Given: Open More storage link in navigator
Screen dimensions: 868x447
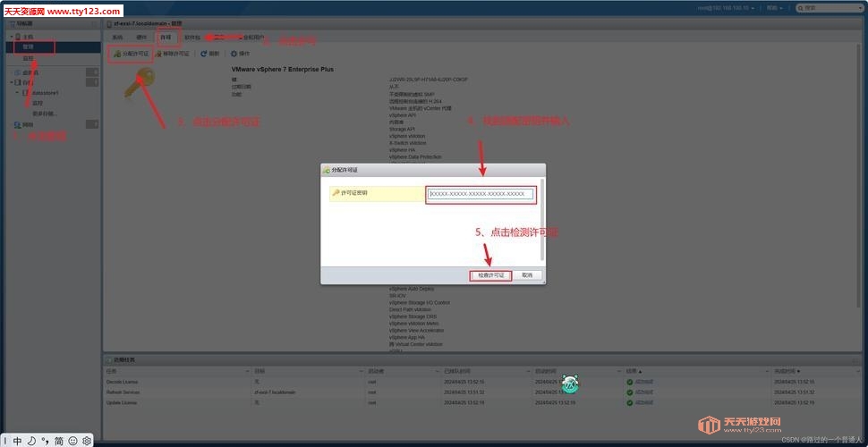Looking at the screenshot, I should pos(45,114).
